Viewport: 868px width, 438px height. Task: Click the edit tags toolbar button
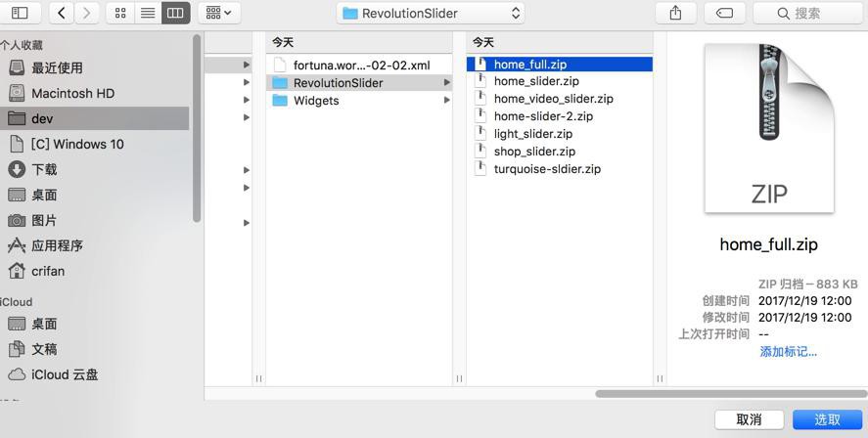tap(724, 13)
